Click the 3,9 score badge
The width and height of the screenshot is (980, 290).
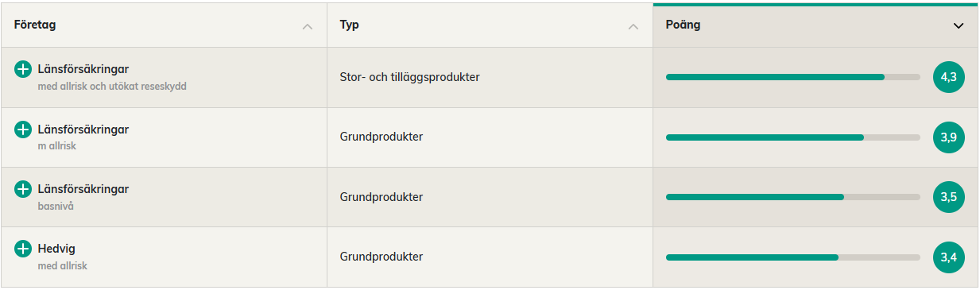948,137
